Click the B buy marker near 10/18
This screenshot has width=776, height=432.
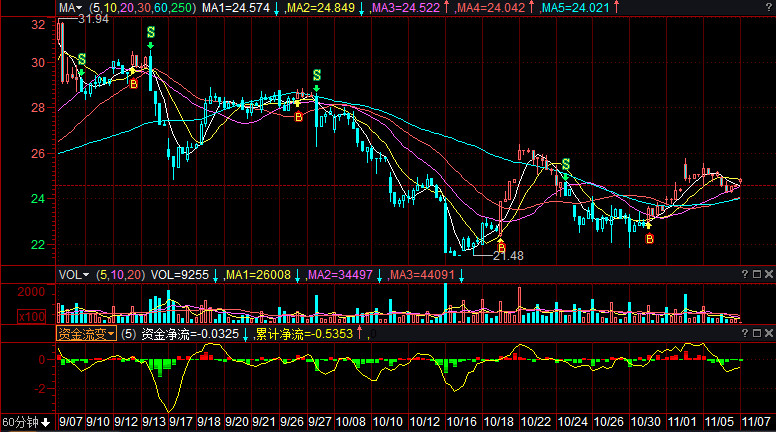point(501,245)
